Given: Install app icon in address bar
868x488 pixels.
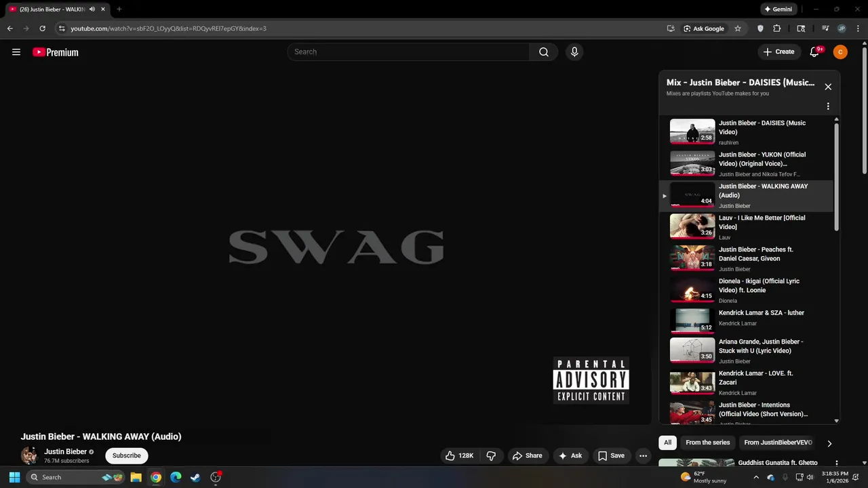Looking at the screenshot, I should 671,28.
